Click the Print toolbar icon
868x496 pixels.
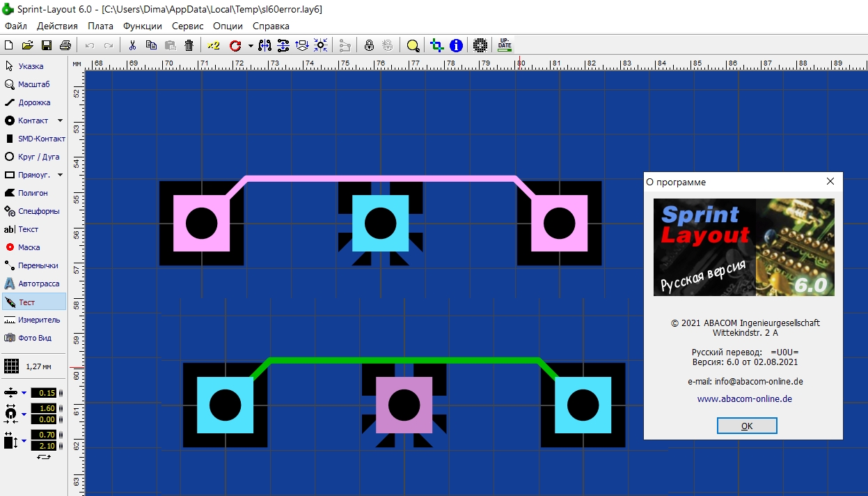pos(65,45)
